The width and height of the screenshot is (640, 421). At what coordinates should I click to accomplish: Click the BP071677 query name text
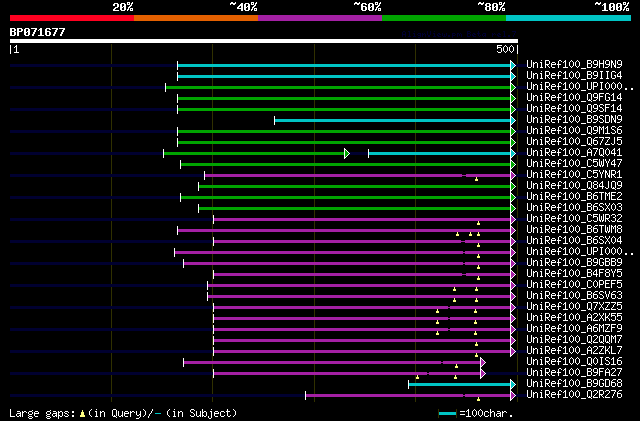38,32
